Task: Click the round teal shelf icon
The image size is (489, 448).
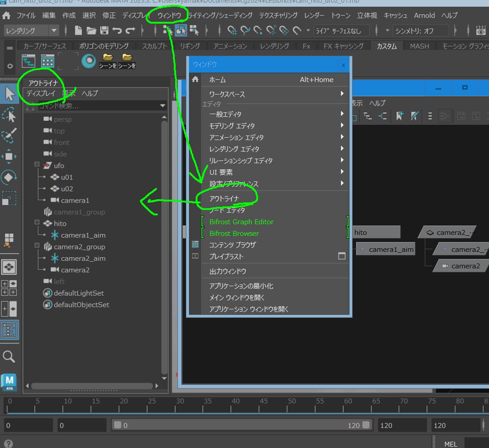Action: tap(89, 61)
